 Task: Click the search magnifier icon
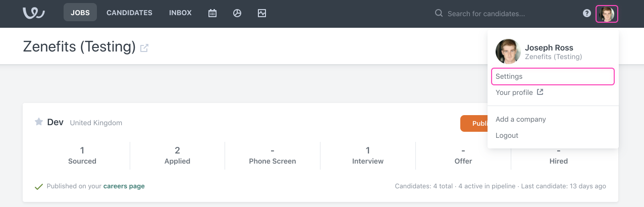click(439, 13)
